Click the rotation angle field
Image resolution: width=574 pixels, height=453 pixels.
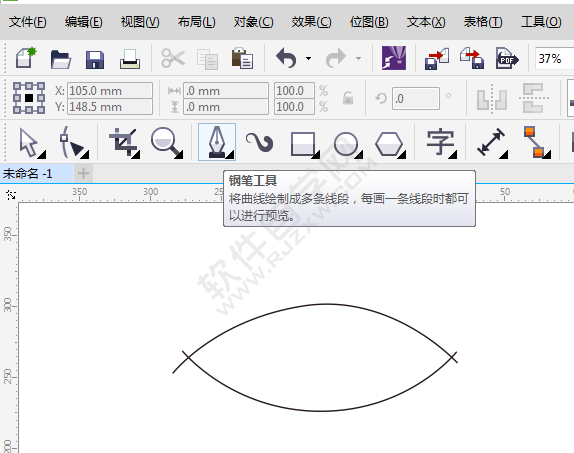[416, 98]
